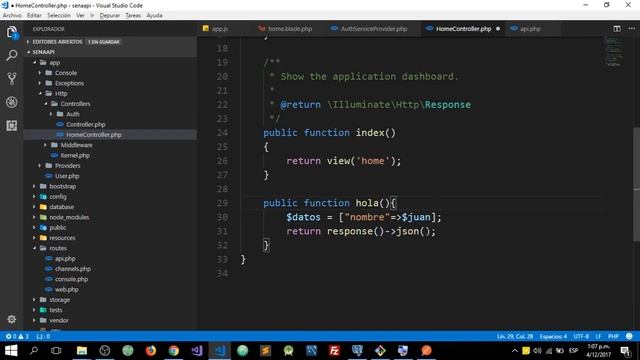Open FileZilla from the taskbar
The image size is (640, 360).
coord(334,350)
